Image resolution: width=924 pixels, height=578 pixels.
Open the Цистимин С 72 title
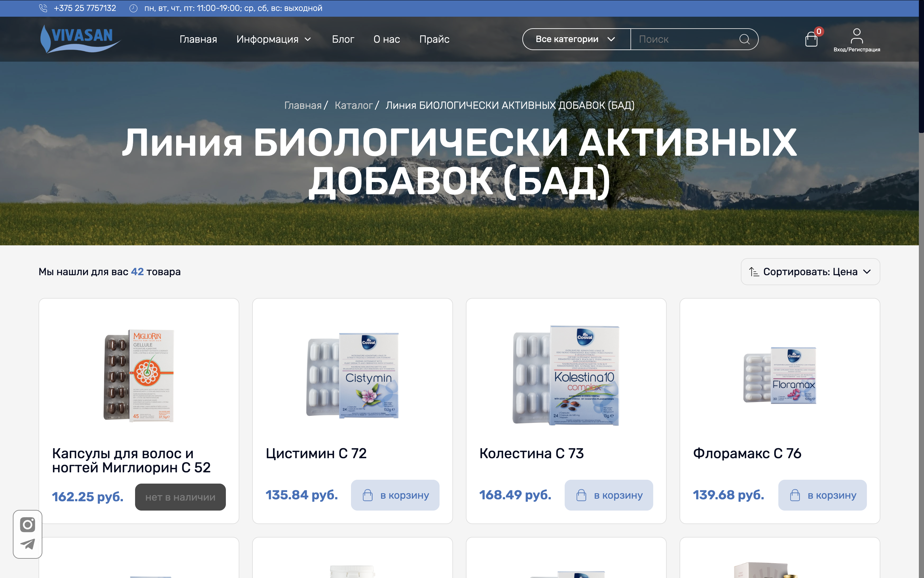316,453
